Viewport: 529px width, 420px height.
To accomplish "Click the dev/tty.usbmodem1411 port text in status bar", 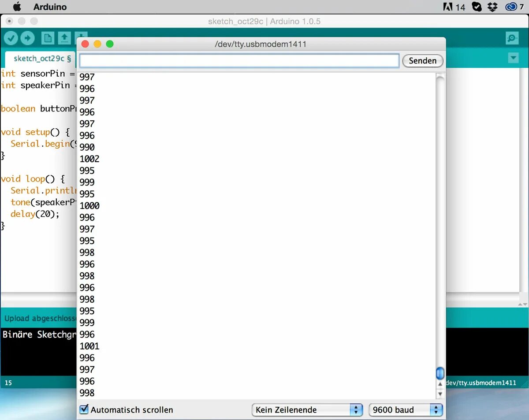I will (x=481, y=383).
